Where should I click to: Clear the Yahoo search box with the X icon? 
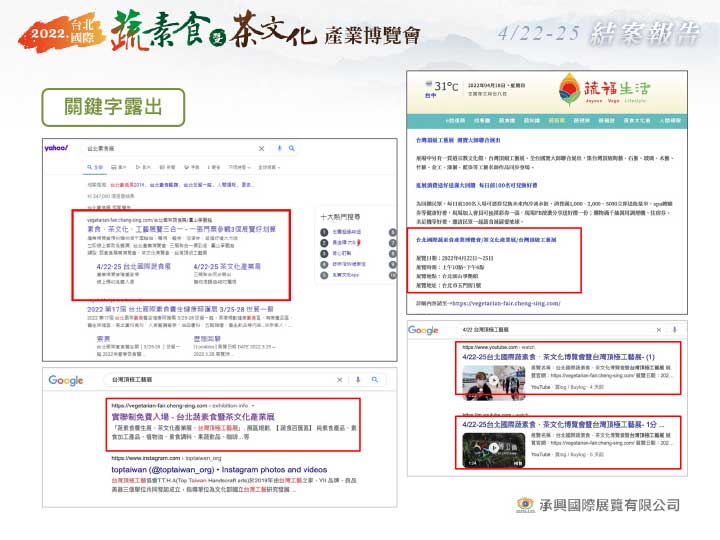(261, 148)
